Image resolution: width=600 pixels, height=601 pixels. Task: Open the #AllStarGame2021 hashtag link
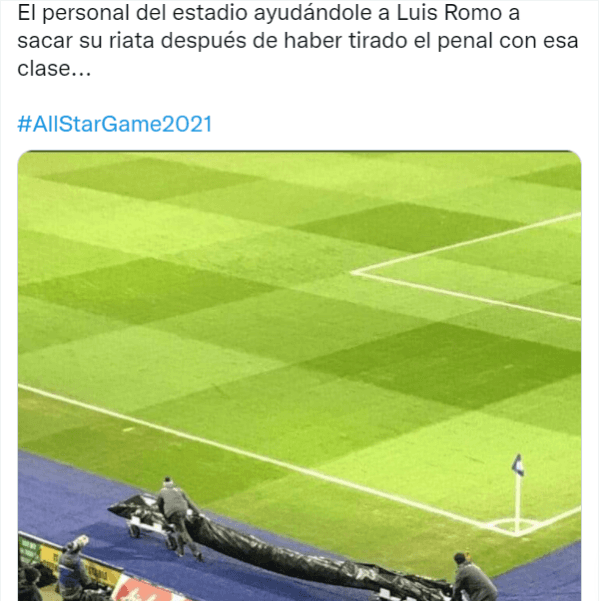(x=115, y=124)
